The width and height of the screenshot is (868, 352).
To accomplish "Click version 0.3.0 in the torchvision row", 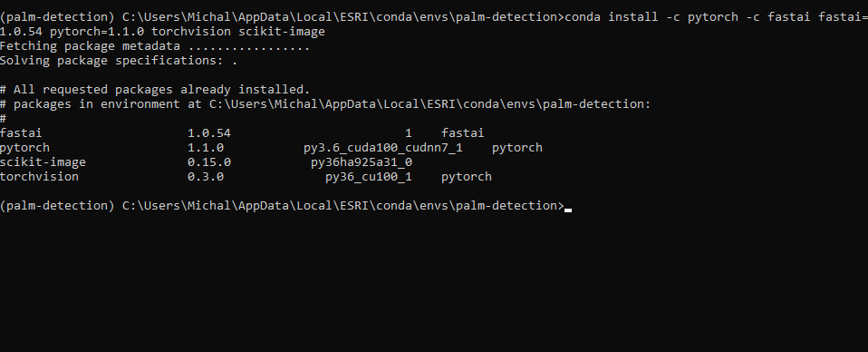I will pyautogui.click(x=206, y=176).
